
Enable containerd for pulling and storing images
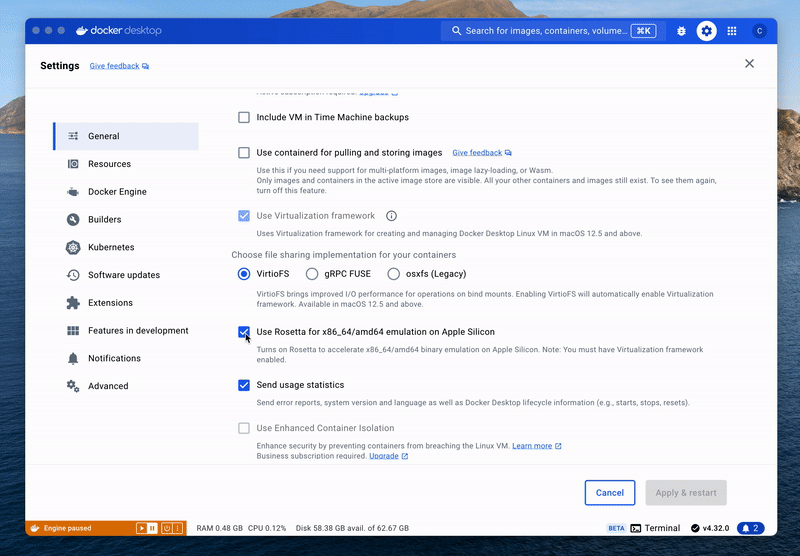pos(244,153)
